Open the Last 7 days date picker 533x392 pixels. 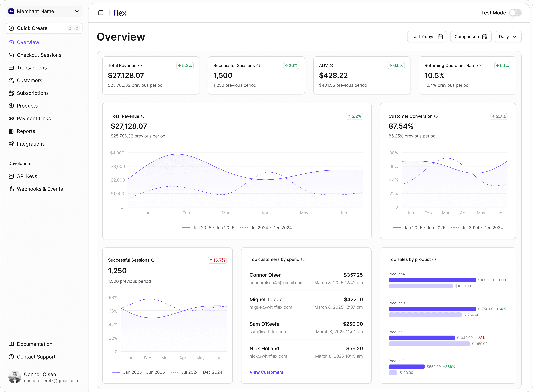tap(427, 37)
